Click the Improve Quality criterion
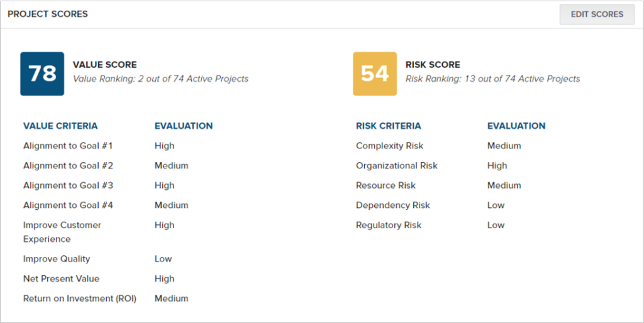 [x=57, y=258]
